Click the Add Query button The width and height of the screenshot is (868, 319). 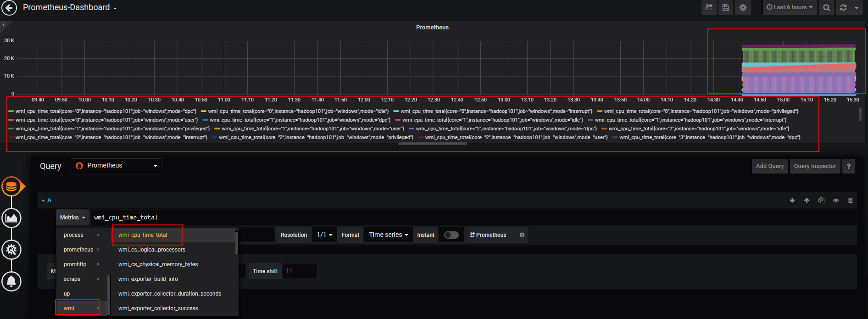[769, 166]
